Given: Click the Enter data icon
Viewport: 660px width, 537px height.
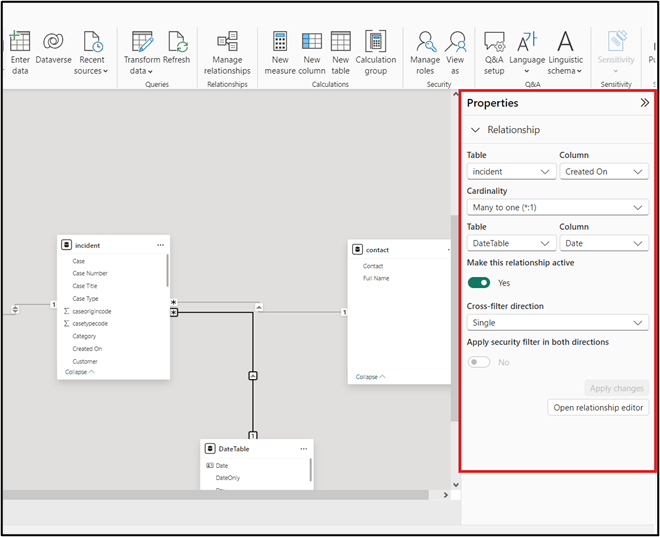Looking at the screenshot, I should 20,42.
